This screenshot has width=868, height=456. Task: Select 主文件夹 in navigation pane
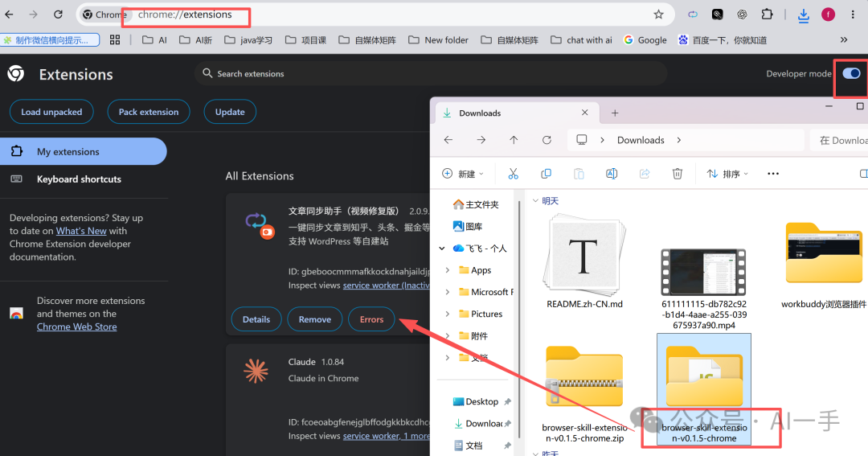pos(477,204)
